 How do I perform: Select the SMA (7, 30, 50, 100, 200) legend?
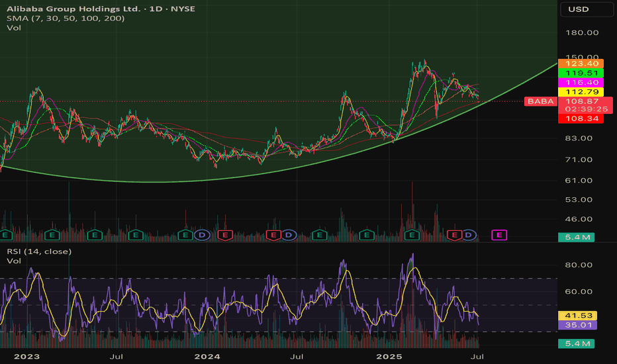coord(66,18)
